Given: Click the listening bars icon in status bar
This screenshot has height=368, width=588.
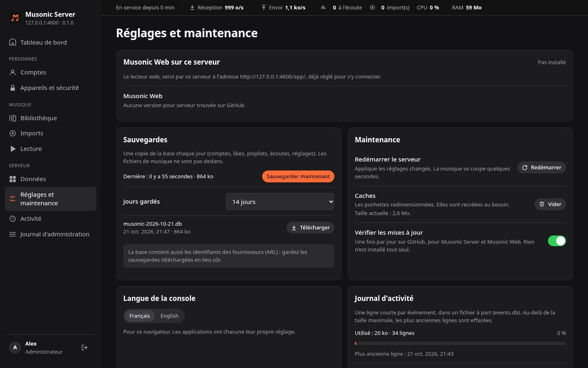Looking at the screenshot, I should coord(323,7).
